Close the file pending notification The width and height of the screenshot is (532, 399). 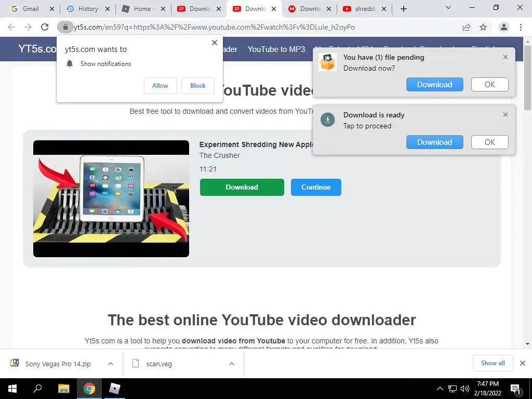click(506, 57)
